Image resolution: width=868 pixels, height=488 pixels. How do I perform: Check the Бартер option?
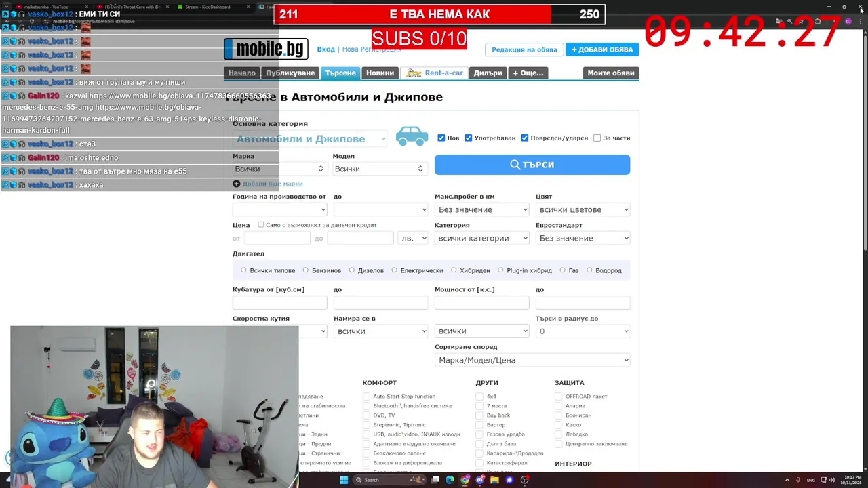click(479, 425)
